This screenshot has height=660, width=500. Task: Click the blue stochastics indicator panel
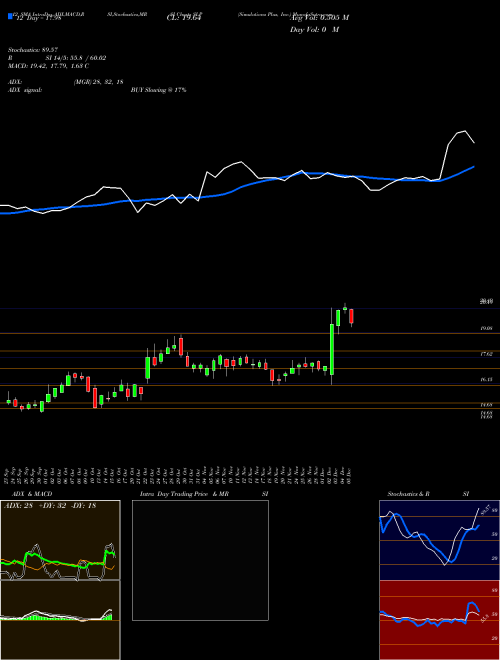[439, 540]
